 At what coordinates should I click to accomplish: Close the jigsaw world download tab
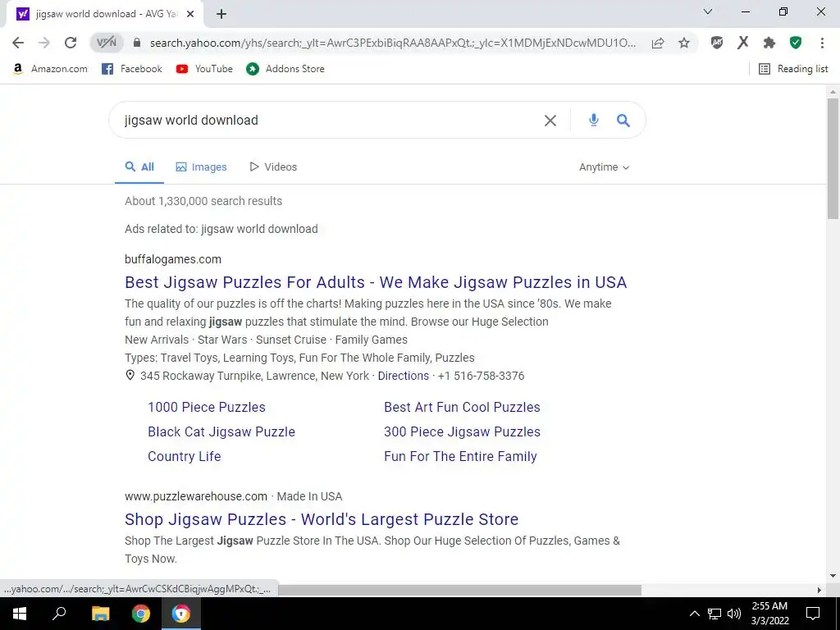point(190,15)
